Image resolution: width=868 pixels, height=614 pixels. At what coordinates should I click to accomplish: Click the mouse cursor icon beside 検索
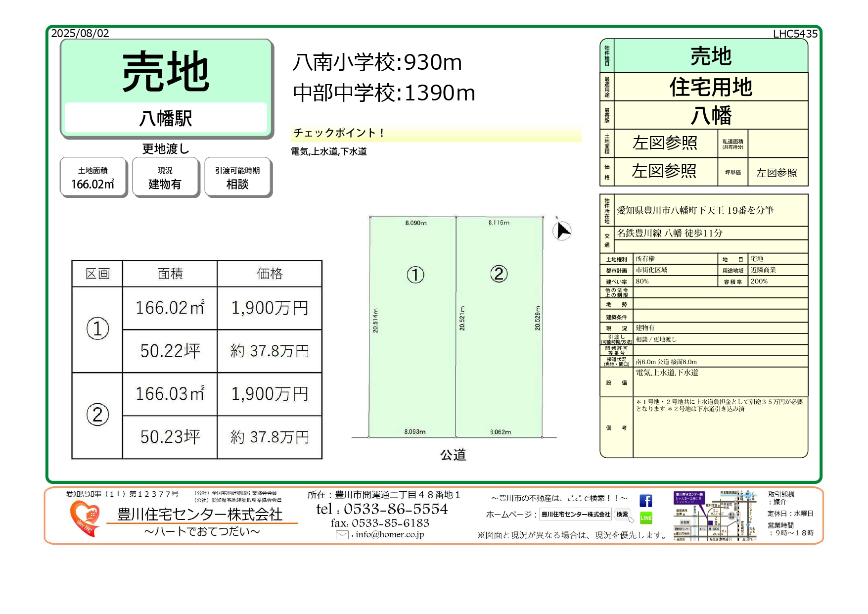(x=631, y=520)
